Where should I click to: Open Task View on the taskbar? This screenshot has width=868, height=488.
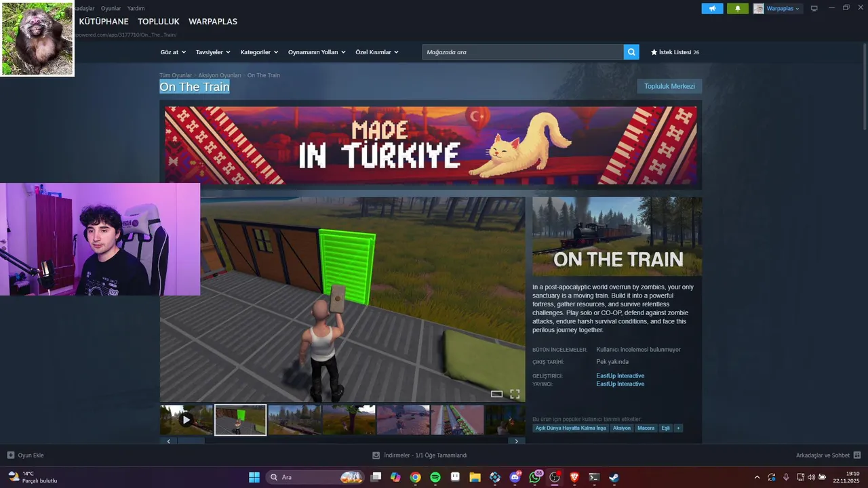point(376,477)
